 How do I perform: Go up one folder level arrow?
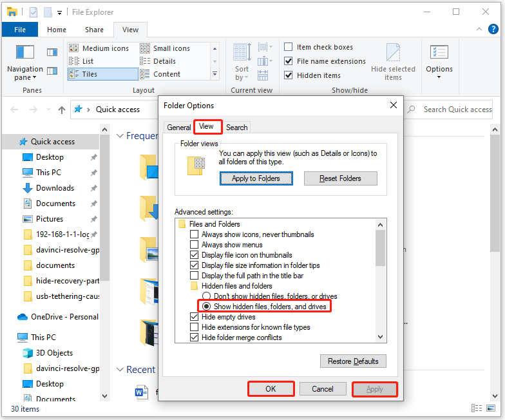[x=62, y=110]
